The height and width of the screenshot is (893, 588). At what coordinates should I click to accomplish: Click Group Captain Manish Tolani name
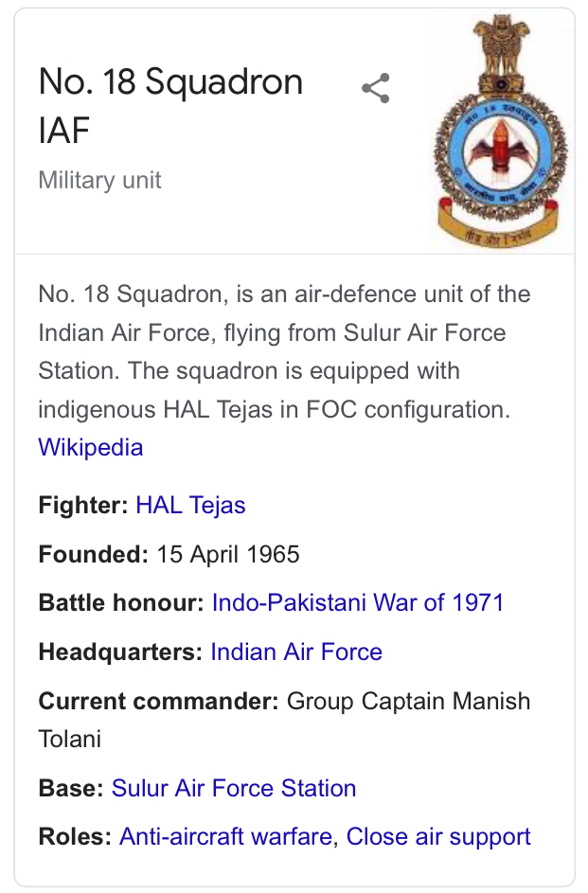tap(284, 720)
